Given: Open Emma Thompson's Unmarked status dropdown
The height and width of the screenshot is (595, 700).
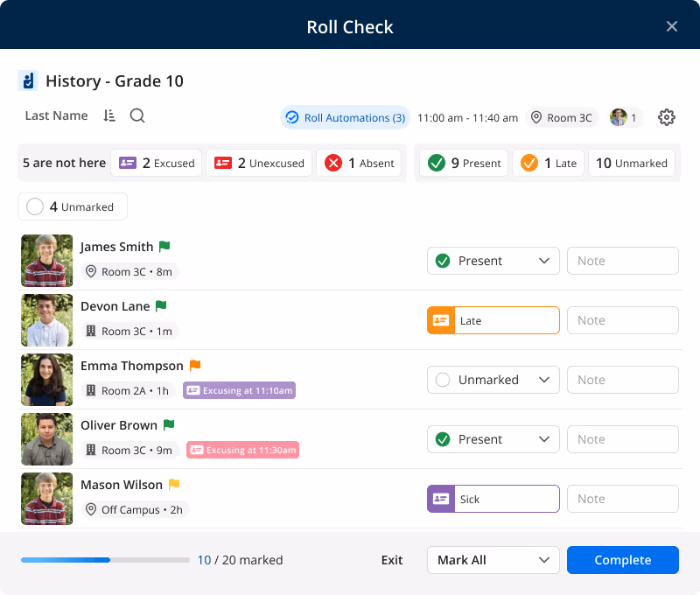Looking at the screenshot, I should (493, 380).
